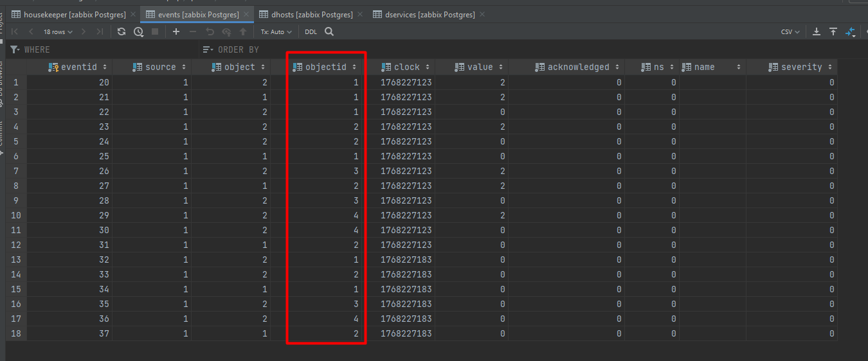Open the data search magnifier icon

(329, 31)
